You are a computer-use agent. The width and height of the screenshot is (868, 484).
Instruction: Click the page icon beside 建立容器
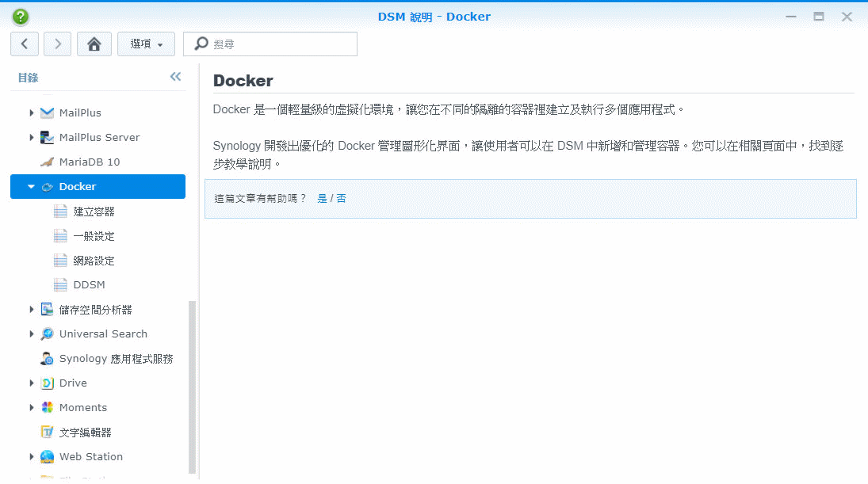click(x=60, y=212)
